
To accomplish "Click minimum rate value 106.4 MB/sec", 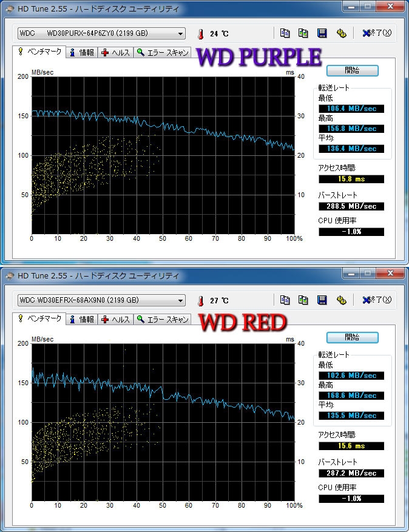I will coord(351,109).
